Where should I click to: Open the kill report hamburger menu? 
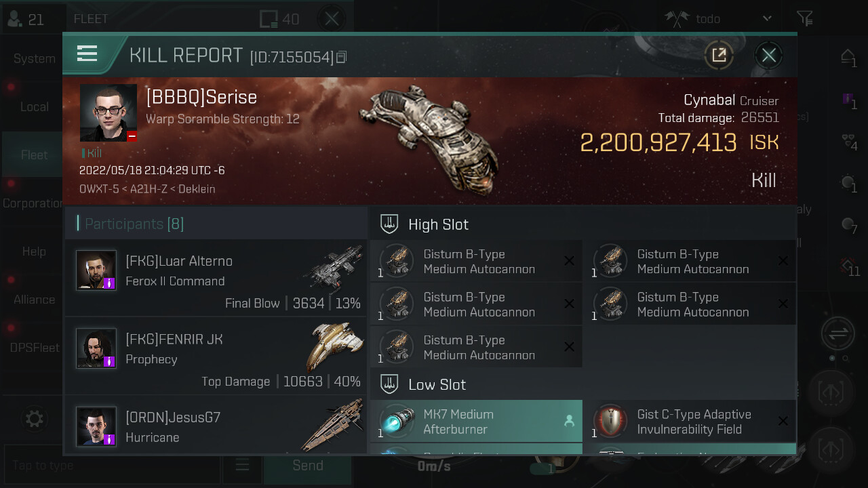point(87,54)
